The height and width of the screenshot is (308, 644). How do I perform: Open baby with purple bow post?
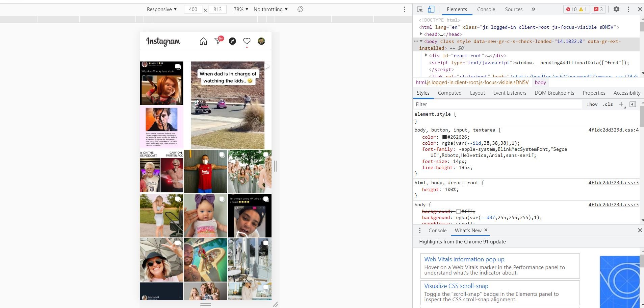tap(205, 216)
